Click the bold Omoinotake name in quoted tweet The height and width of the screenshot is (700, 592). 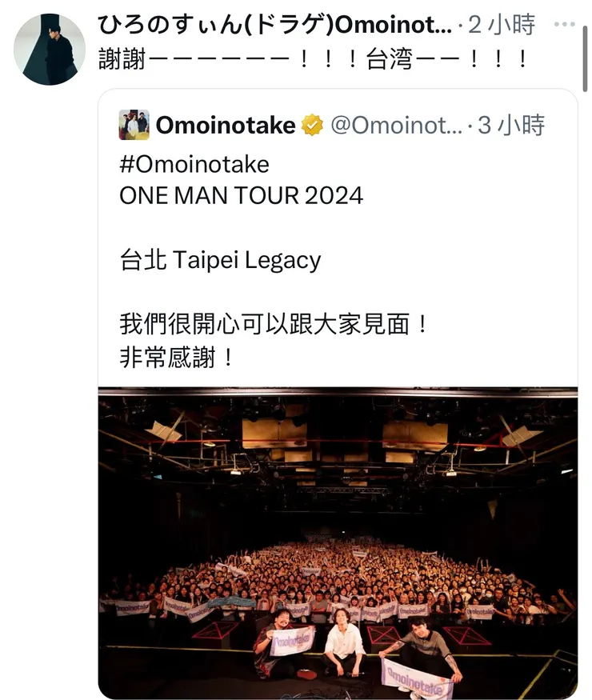tap(226, 125)
